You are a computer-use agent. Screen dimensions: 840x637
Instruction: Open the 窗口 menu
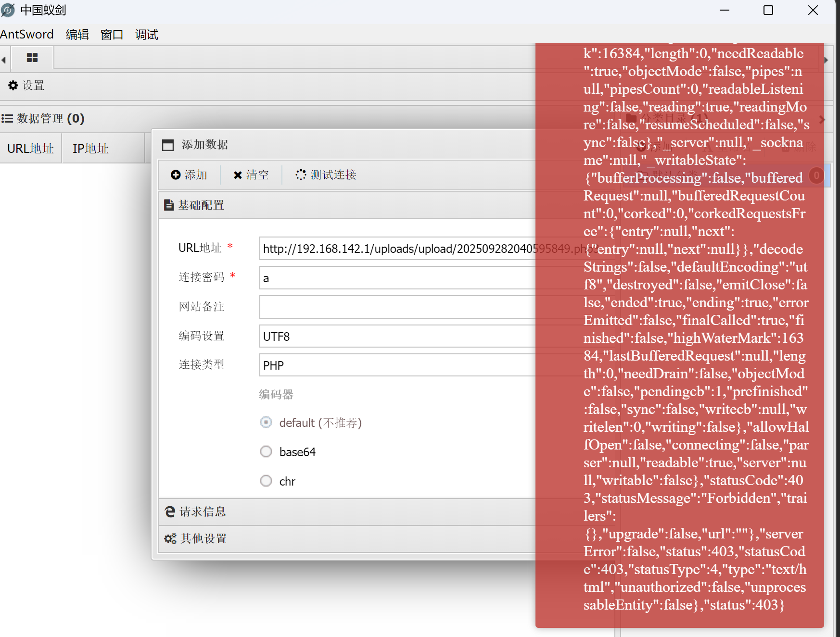[x=112, y=35]
